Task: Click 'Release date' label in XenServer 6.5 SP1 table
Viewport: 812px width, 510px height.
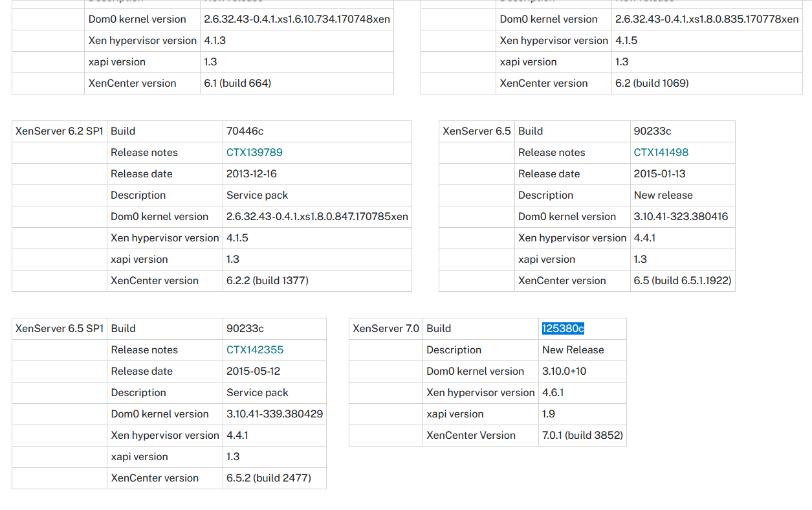Action: [x=142, y=371]
